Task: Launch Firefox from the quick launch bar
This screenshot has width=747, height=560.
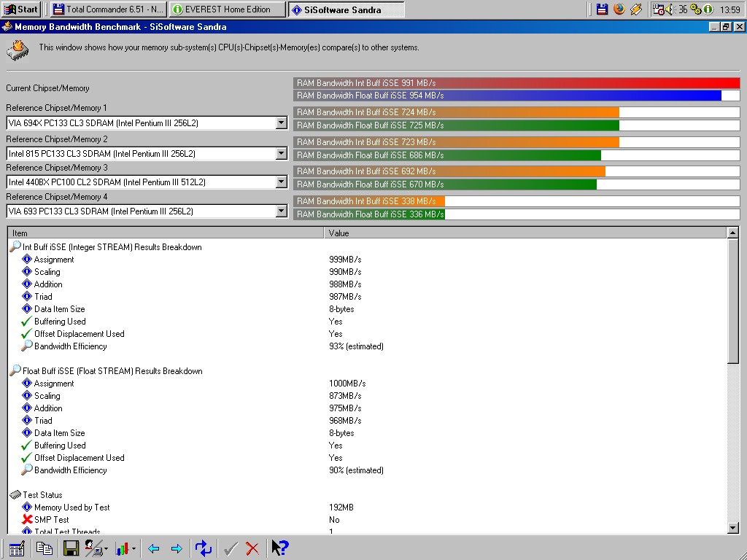Action: click(619, 9)
